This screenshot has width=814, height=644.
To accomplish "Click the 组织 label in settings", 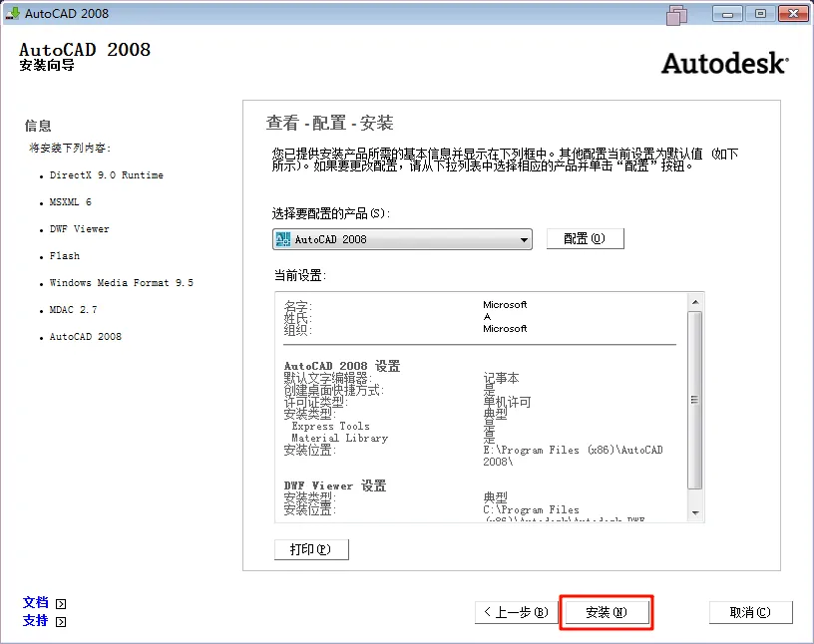I will (x=297, y=330).
